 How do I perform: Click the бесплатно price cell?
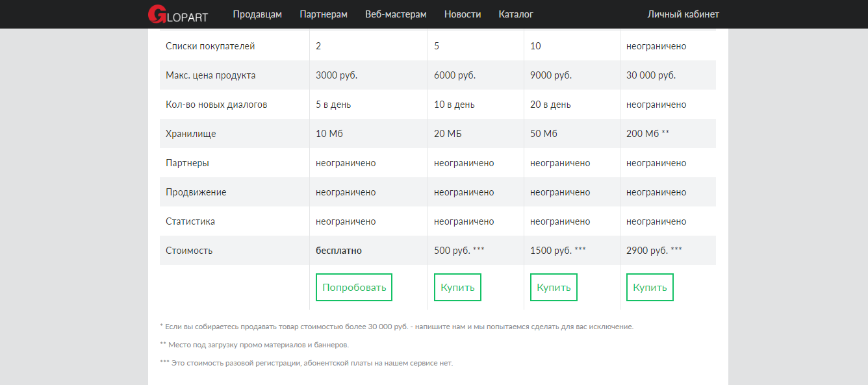click(338, 251)
